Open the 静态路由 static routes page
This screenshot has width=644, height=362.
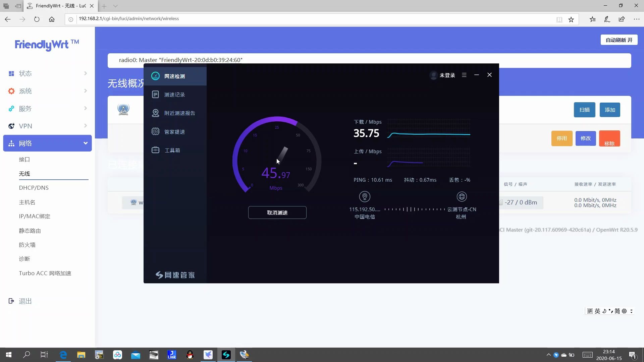[30, 231]
